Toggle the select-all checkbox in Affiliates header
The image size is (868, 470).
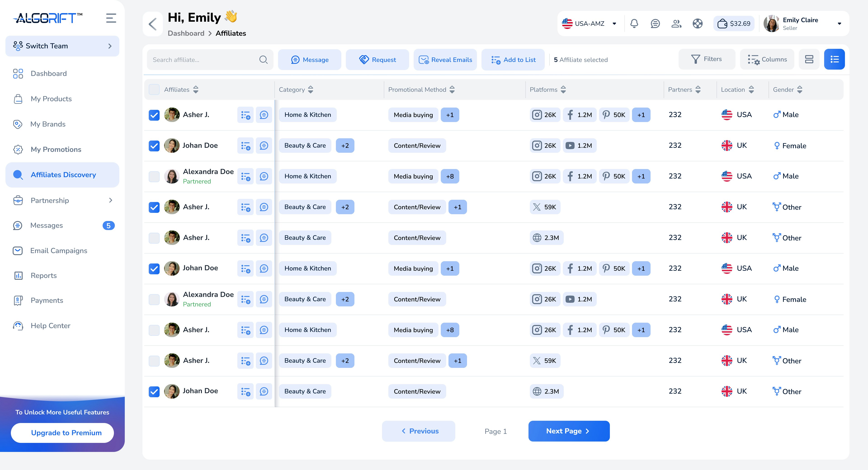[154, 89]
